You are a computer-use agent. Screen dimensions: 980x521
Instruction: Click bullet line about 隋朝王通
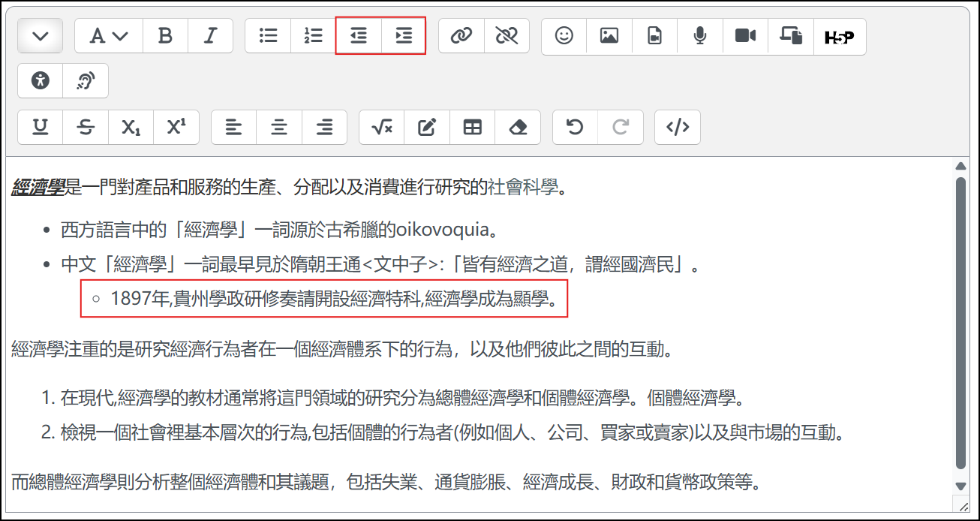[380, 265]
